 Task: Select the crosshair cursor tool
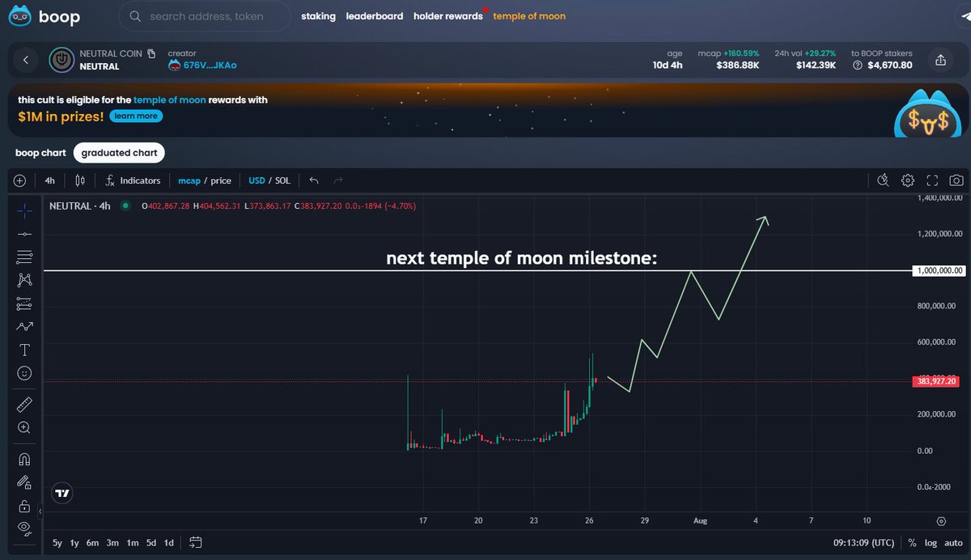tap(24, 210)
